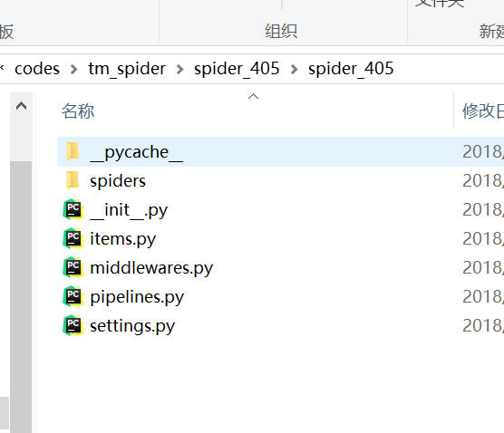Screen dimensions: 504x433
Task: Select the __pycache__ folder icon
Action: (73, 151)
